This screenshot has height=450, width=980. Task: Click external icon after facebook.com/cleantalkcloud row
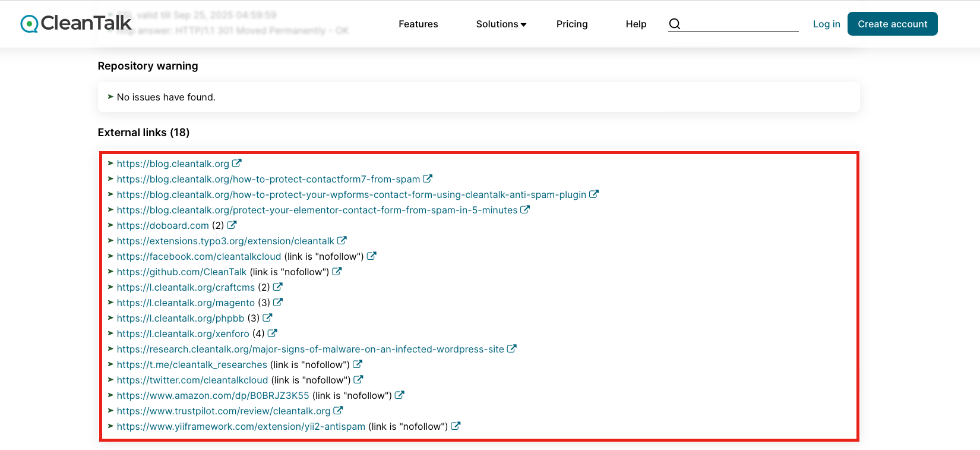(372, 256)
